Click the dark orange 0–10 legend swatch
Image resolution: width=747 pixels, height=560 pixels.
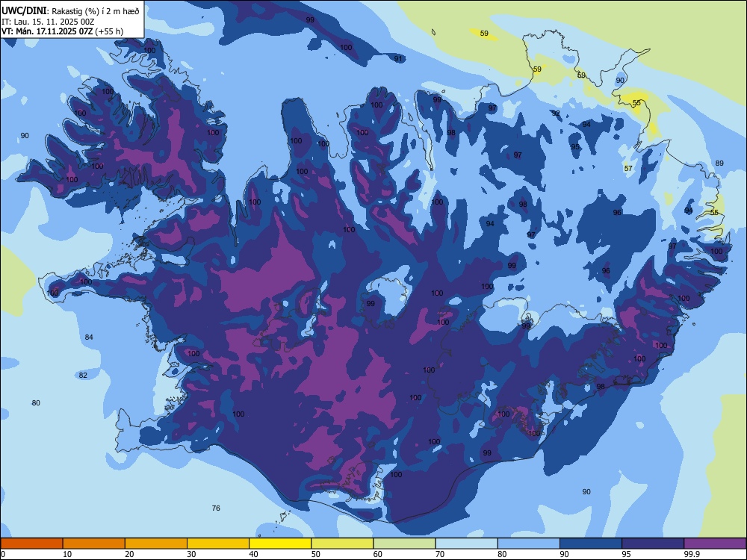coord(31,544)
